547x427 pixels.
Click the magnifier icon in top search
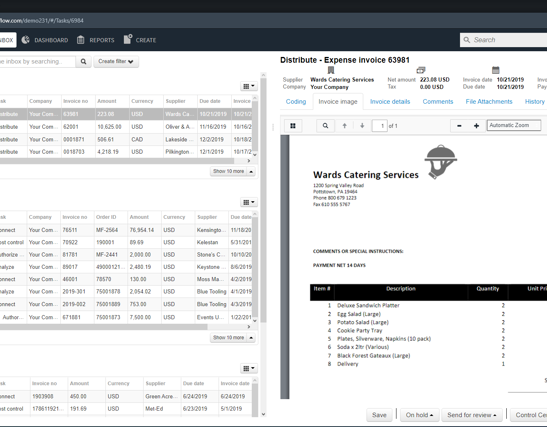[466, 40]
